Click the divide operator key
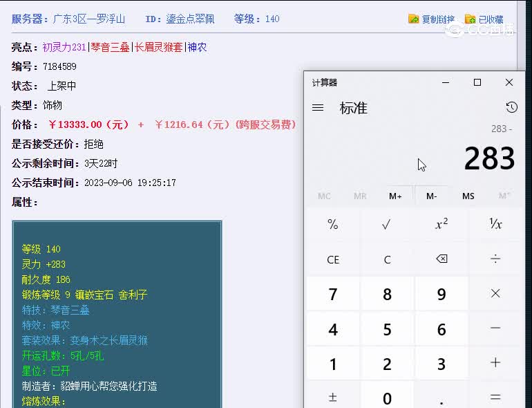The width and height of the screenshot is (532, 408). point(495,259)
